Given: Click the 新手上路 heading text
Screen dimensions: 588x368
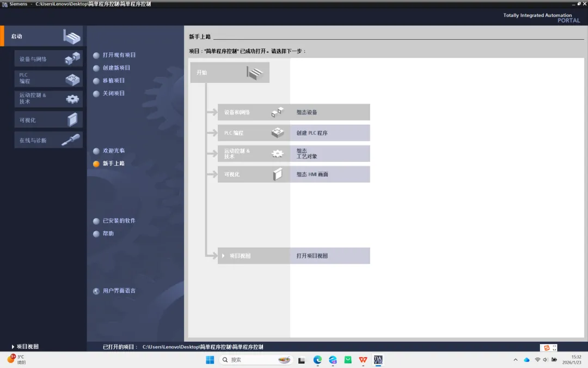Looking at the screenshot, I should click(x=200, y=37).
